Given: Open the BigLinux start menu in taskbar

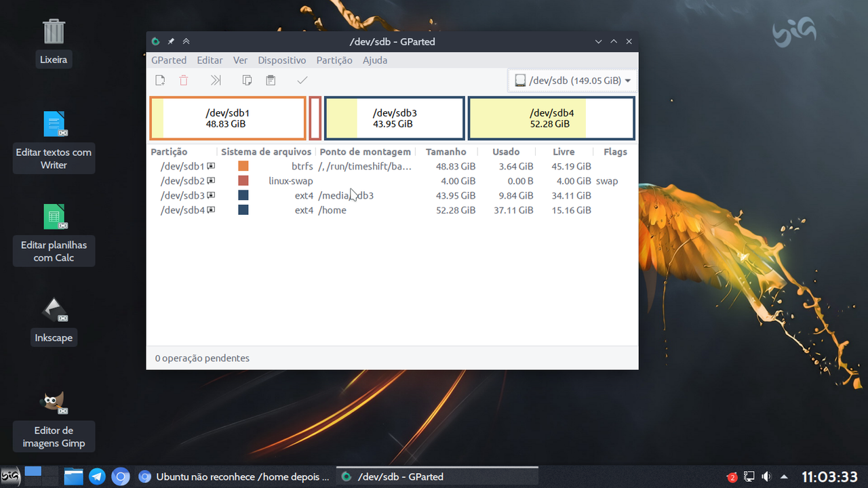Looking at the screenshot, I should (10, 476).
